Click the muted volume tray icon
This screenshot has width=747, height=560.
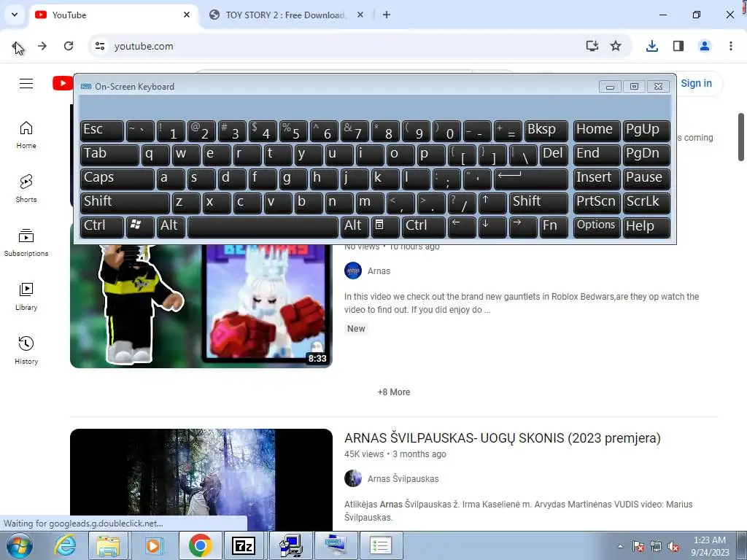coord(673,546)
